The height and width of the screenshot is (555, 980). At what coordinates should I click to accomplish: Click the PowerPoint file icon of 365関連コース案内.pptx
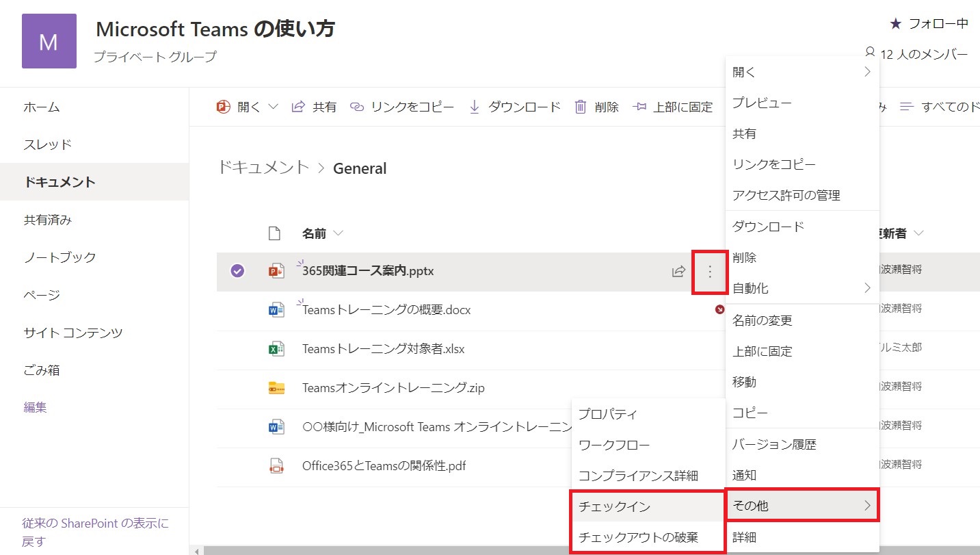(x=276, y=271)
